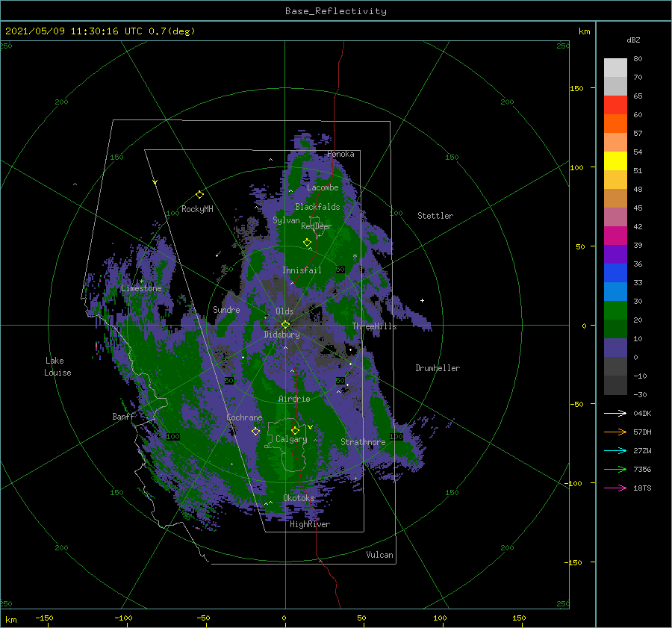Click the white plus marker south of Stettler
The width and height of the screenshot is (672, 628).
coord(422,300)
